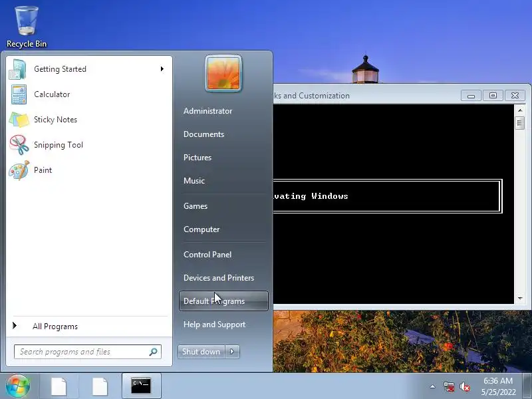Minimize the Customization console window
The image size is (532, 399).
point(471,96)
